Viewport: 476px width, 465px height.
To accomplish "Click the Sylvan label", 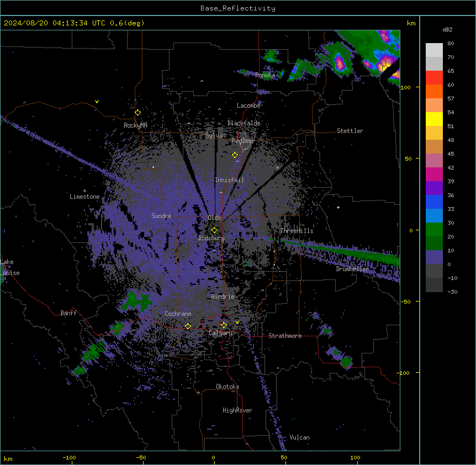I will [216, 135].
